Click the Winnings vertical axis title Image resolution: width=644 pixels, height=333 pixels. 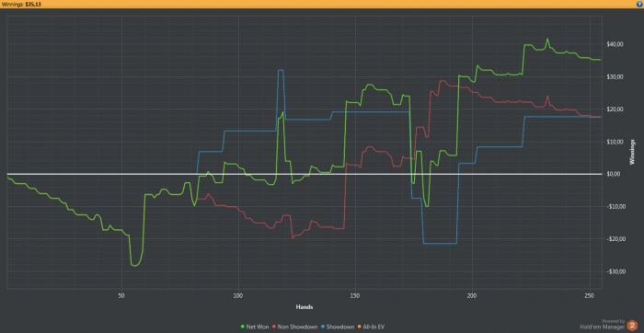pos(633,153)
